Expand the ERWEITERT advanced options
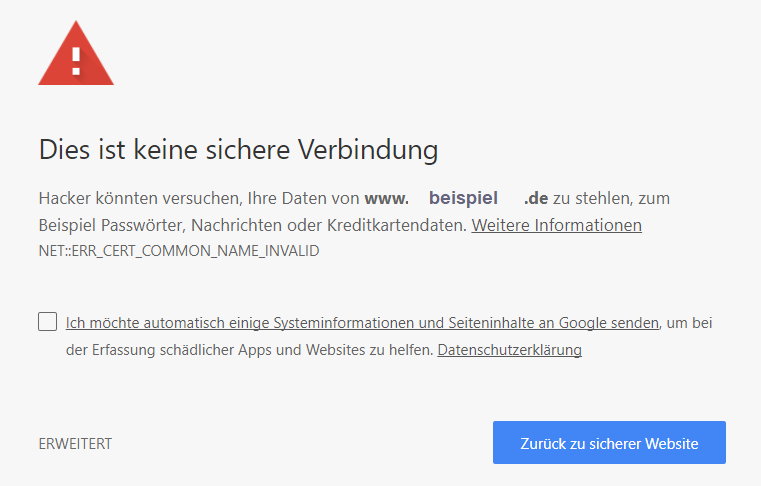The height and width of the screenshot is (486, 761). click(75, 444)
